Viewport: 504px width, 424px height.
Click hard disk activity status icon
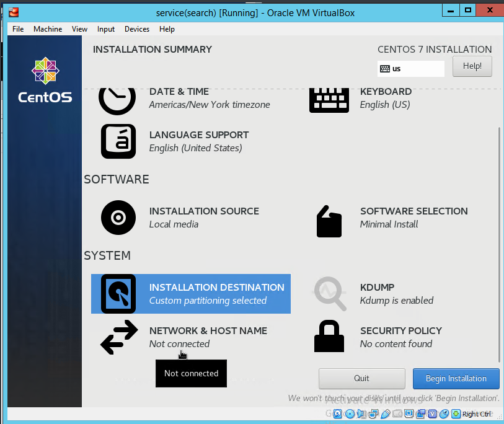coord(337,413)
